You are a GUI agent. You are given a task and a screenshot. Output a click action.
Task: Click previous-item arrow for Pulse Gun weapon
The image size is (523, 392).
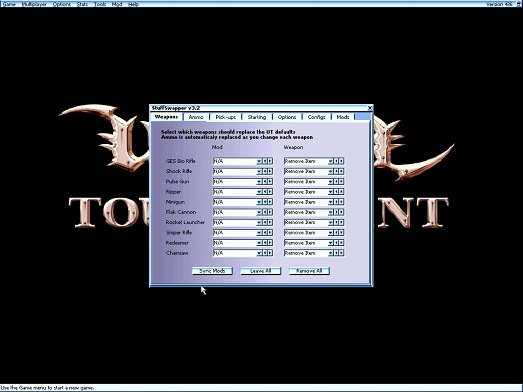pyautogui.click(x=336, y=181)
